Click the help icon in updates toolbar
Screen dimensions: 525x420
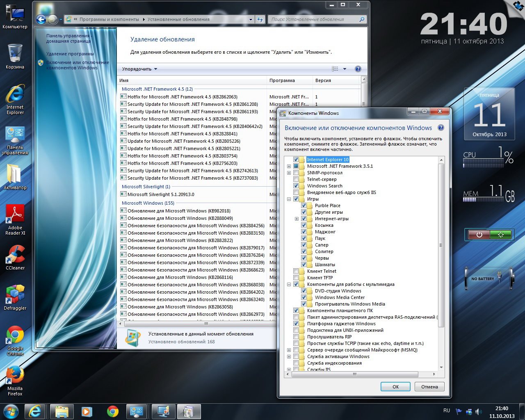click(x=358, y=69)
